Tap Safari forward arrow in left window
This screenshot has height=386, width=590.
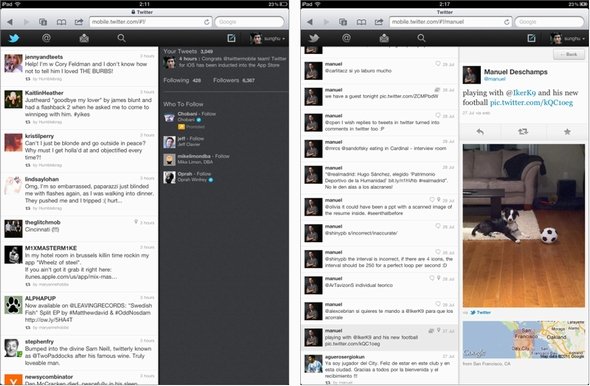pos(26,22)
